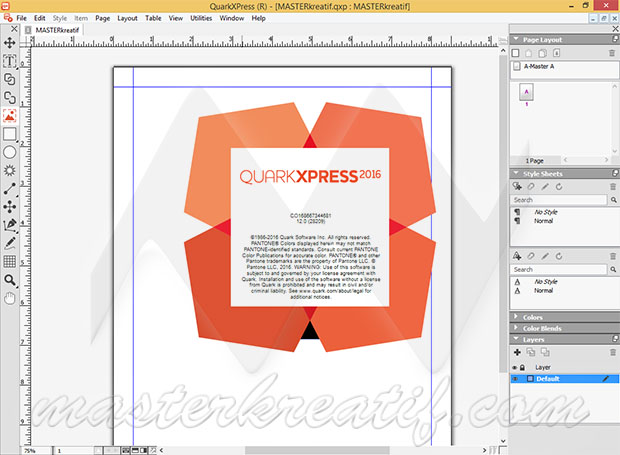Collapse the Style Sheets panel

pos(516,173)
